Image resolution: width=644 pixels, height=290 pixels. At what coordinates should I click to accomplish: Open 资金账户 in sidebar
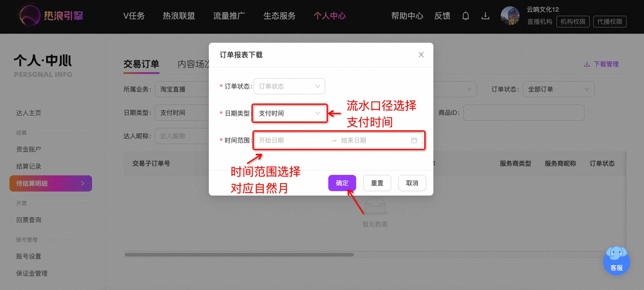tap(29, 149)
